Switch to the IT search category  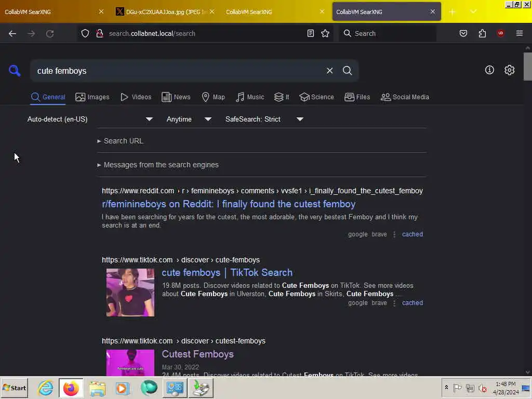[x=282, y=97]
